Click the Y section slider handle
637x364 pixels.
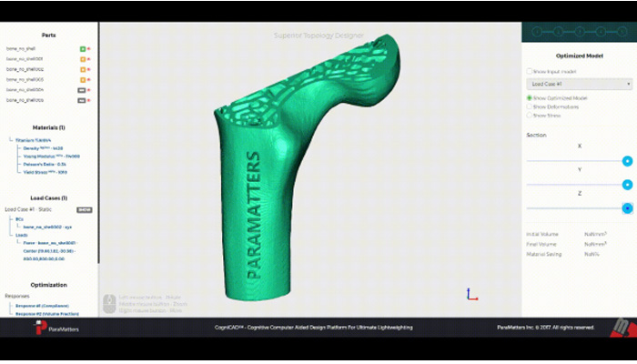pos(627,185)
